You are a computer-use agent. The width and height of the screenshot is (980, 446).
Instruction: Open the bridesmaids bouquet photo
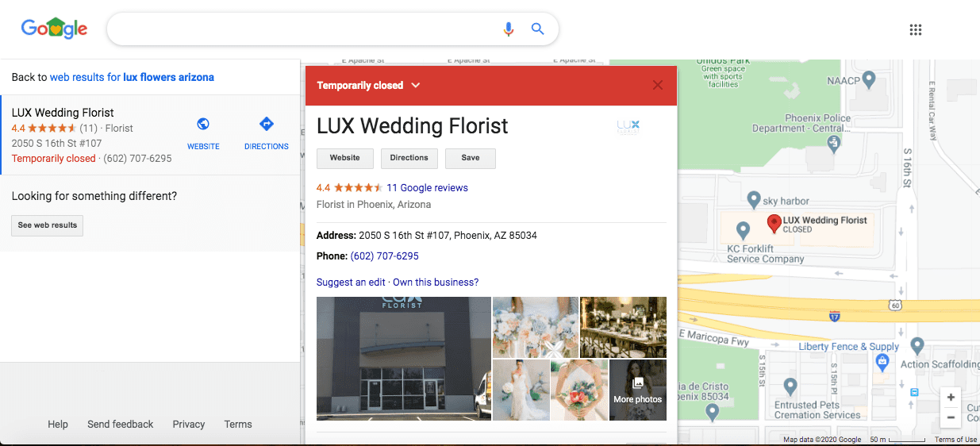coord(536,327)
